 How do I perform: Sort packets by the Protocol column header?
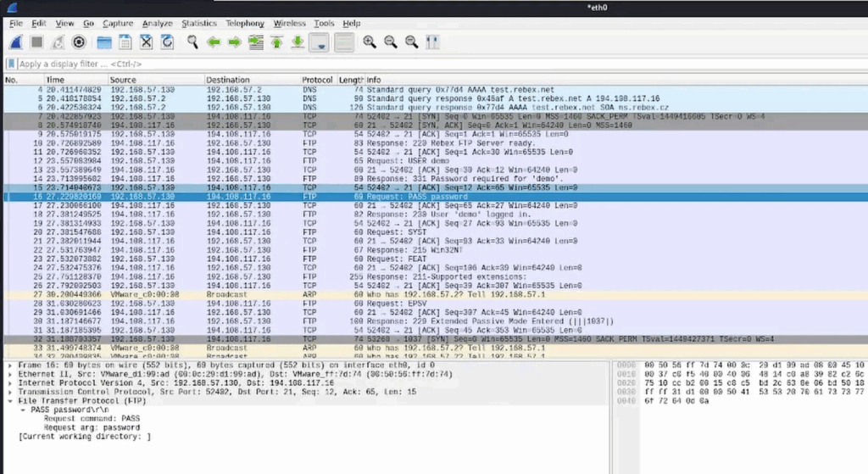click(317, 80)
